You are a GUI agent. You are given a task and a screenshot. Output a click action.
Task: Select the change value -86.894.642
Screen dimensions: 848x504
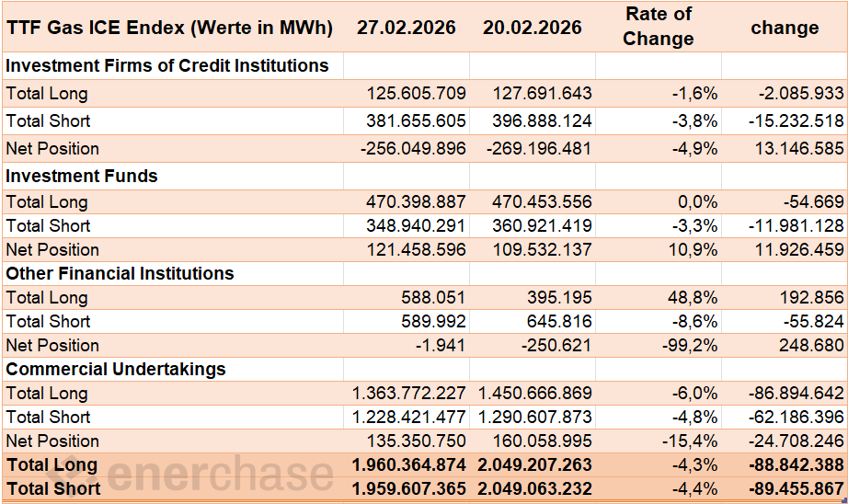[x=796, y=393]
